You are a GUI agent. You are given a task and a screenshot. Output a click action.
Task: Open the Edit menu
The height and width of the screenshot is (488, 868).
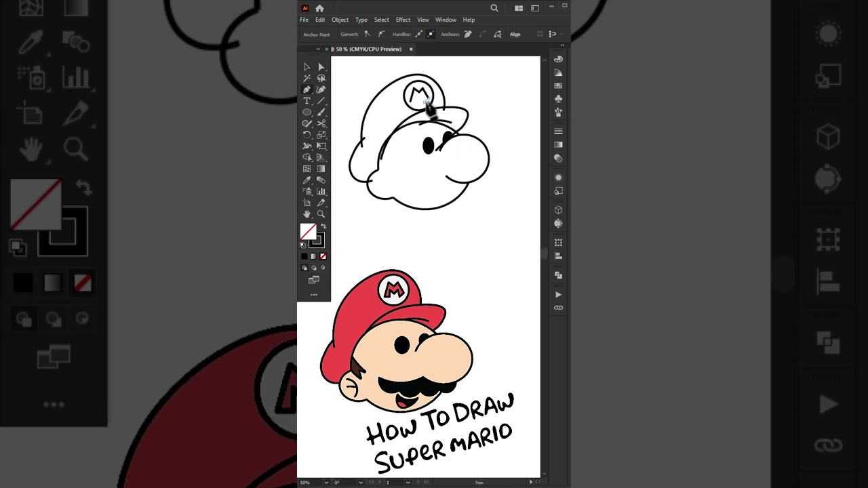click(x=320, y=20)
